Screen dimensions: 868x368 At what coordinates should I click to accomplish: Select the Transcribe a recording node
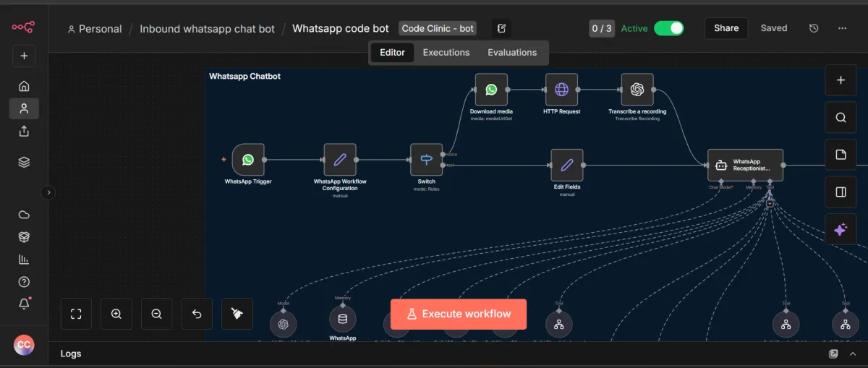coord(637,90)
